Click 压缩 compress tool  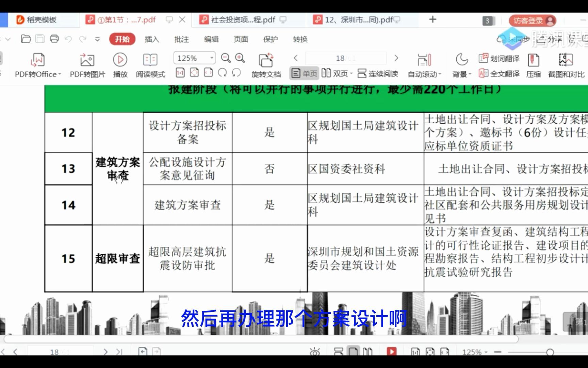point(533,65)
